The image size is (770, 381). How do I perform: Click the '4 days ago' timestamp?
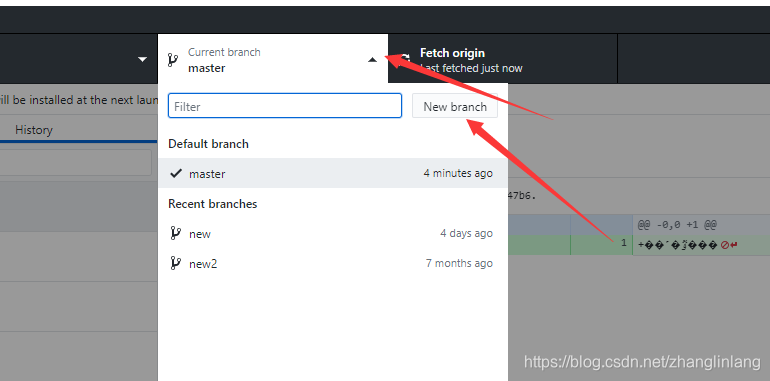[466, 233]
